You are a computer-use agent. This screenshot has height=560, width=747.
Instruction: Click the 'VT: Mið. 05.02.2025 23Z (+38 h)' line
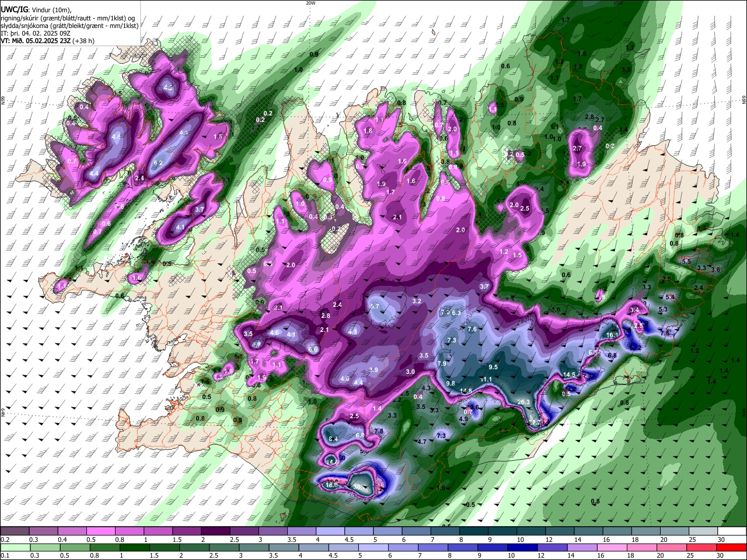tap(47, 41)
